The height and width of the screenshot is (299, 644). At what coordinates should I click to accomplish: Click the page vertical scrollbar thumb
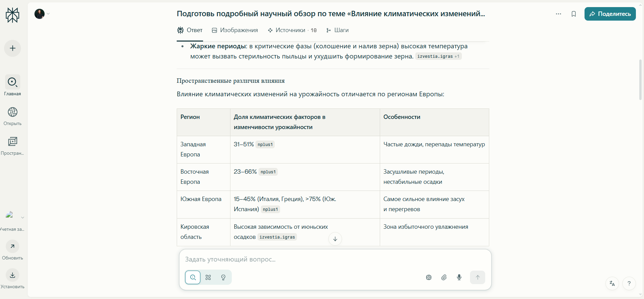click(640, 80)
